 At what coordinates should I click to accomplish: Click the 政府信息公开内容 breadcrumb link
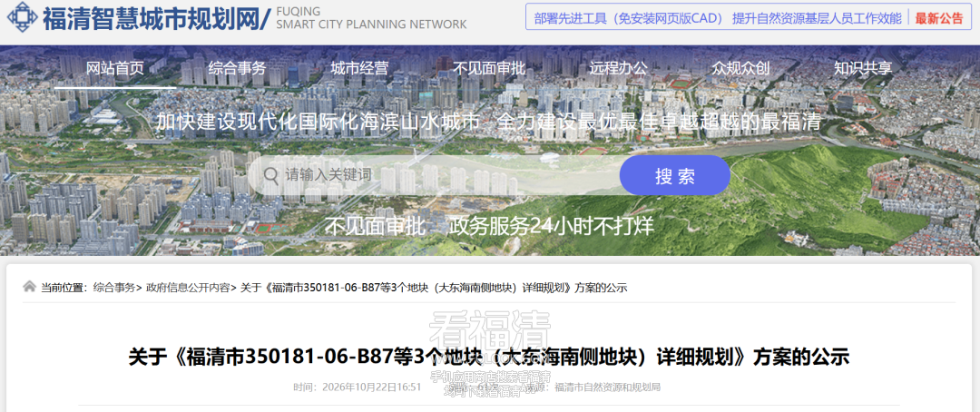click(x=188, y=288)
